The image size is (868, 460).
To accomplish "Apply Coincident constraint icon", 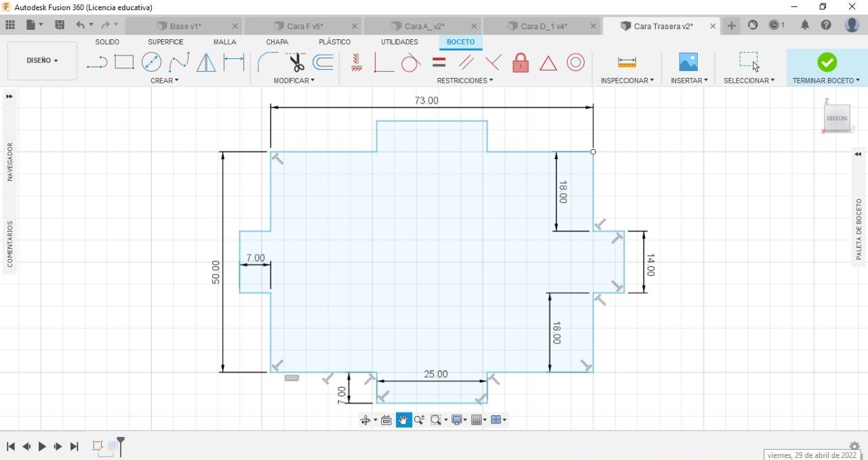I will click(493, 62).
